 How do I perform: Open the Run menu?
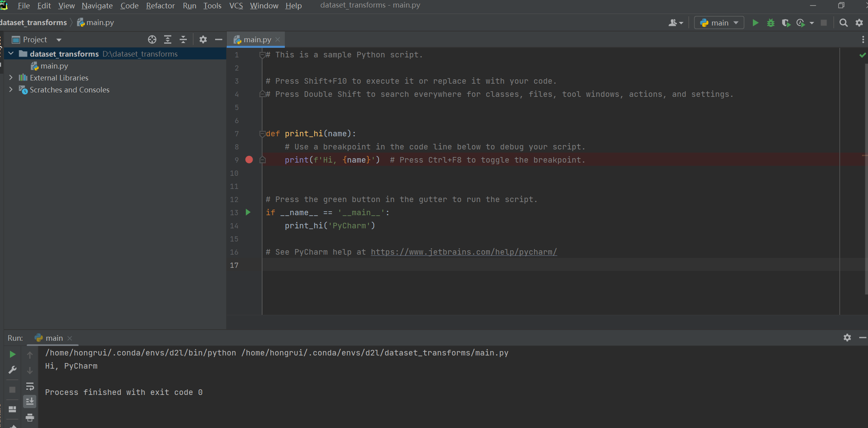click(189, 6)
